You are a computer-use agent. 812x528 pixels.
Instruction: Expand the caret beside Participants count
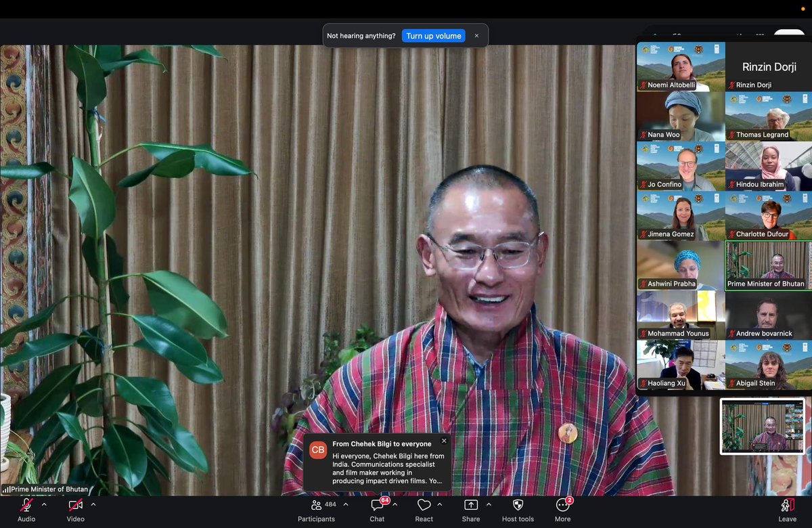(346, 504)
